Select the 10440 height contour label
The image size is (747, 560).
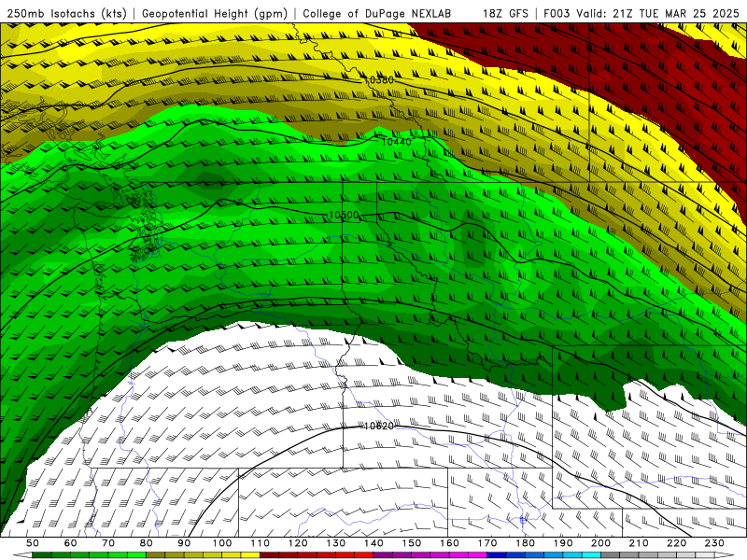396,142
